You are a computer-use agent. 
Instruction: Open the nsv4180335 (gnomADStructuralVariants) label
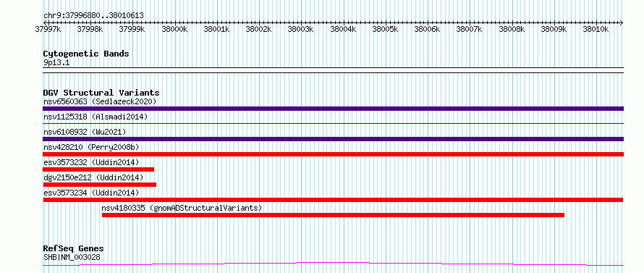(182, 208)
